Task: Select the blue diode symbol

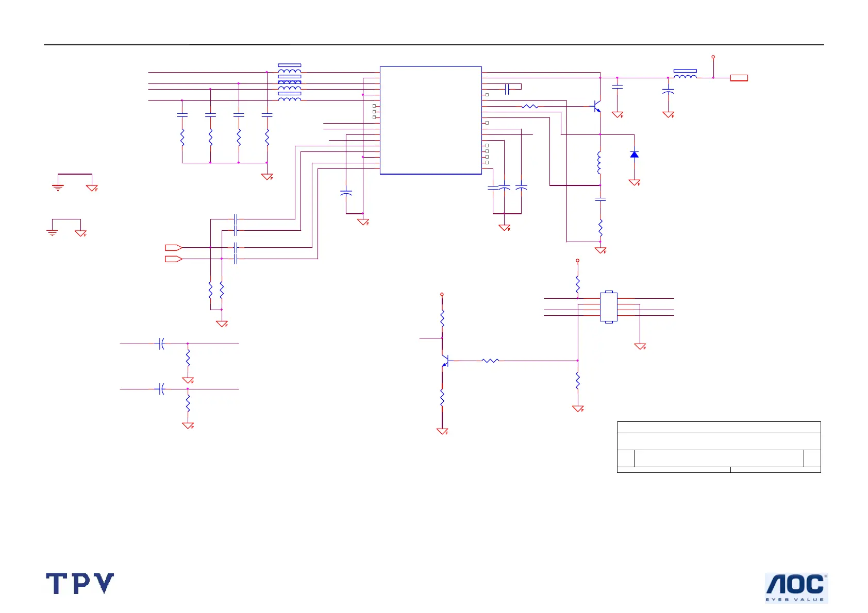Action: pyautogui.click(x=635, y=155)
